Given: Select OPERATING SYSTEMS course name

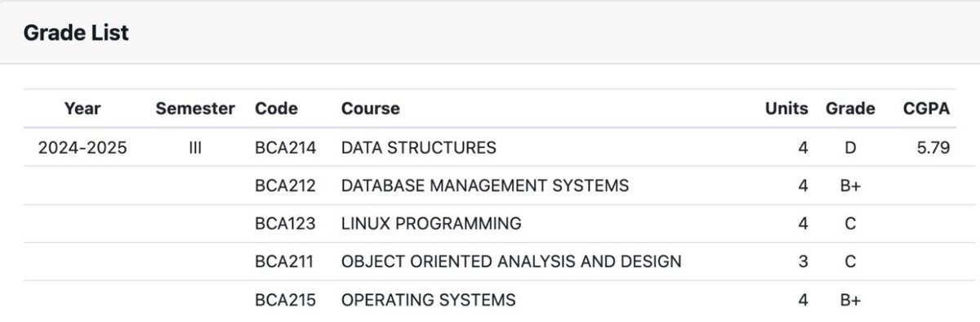Looking at the screenshot, I should click(428, 300).
